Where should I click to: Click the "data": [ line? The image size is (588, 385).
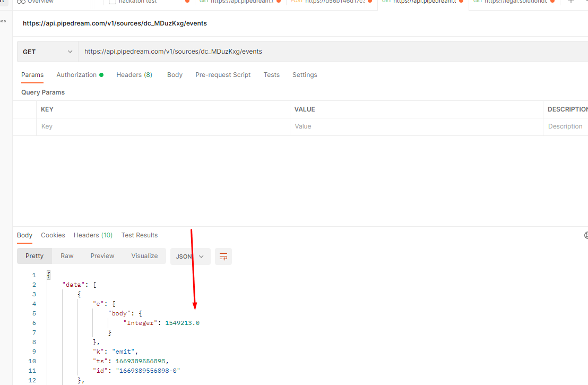[x=79, y=285]
